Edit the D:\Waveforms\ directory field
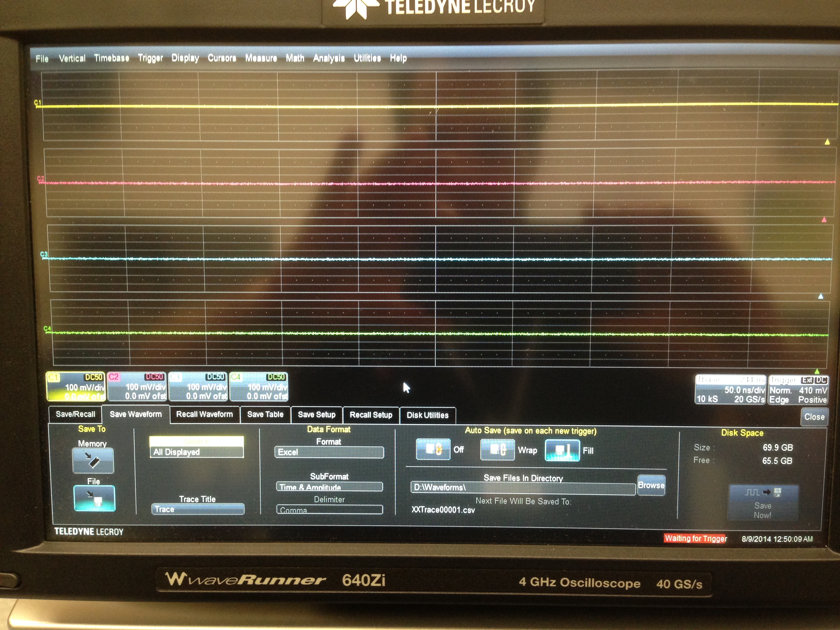 [523, 488]
